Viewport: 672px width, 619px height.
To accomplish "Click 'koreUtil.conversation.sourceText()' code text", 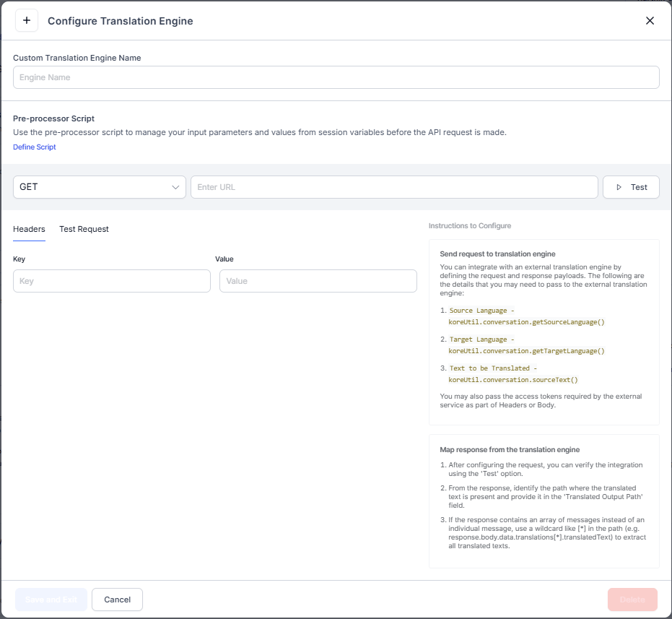I will click(513, 380).
